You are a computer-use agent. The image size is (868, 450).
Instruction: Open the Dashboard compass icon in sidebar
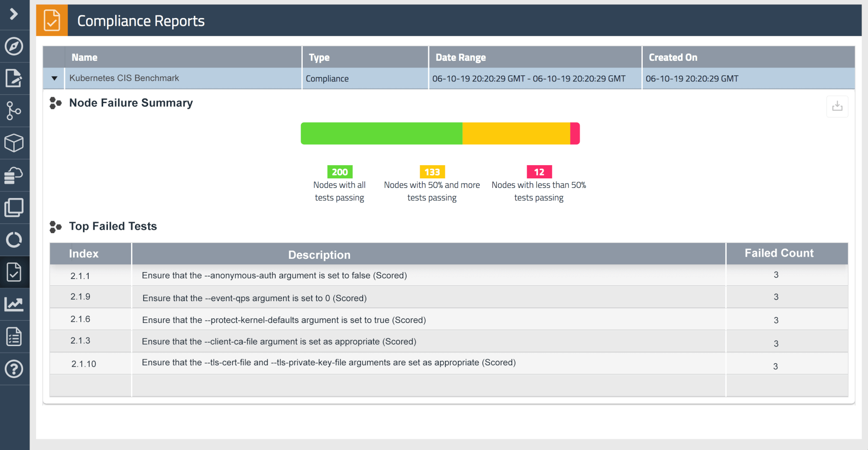click(15, 47)
